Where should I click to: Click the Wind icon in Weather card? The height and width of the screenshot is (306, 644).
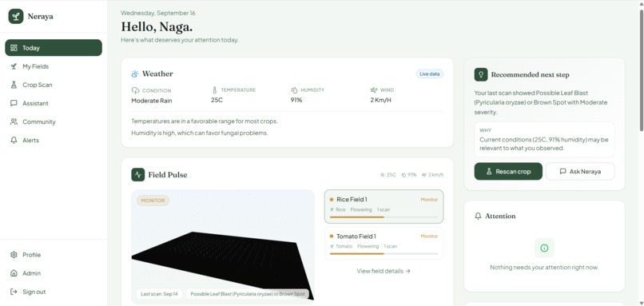click(x=374, y=90)
